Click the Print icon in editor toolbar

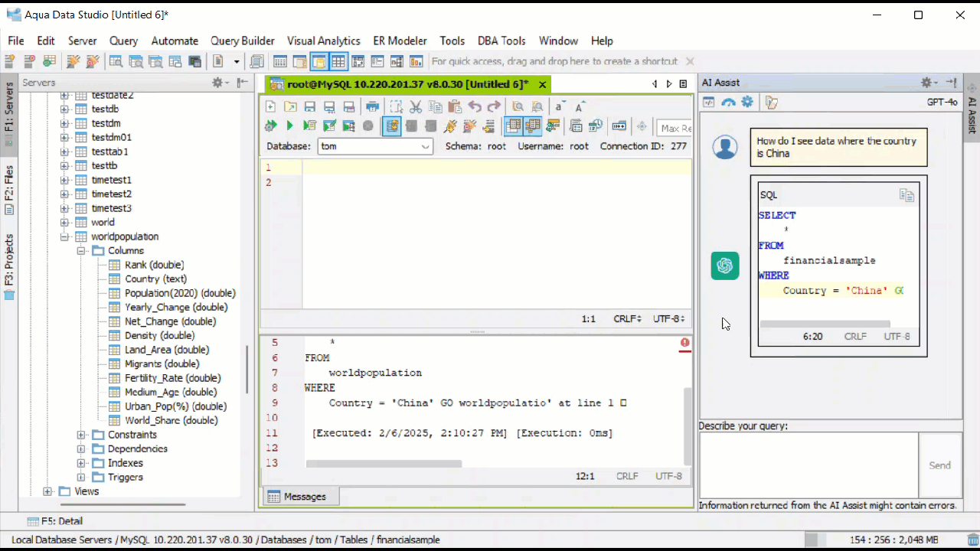pos(372,107)
